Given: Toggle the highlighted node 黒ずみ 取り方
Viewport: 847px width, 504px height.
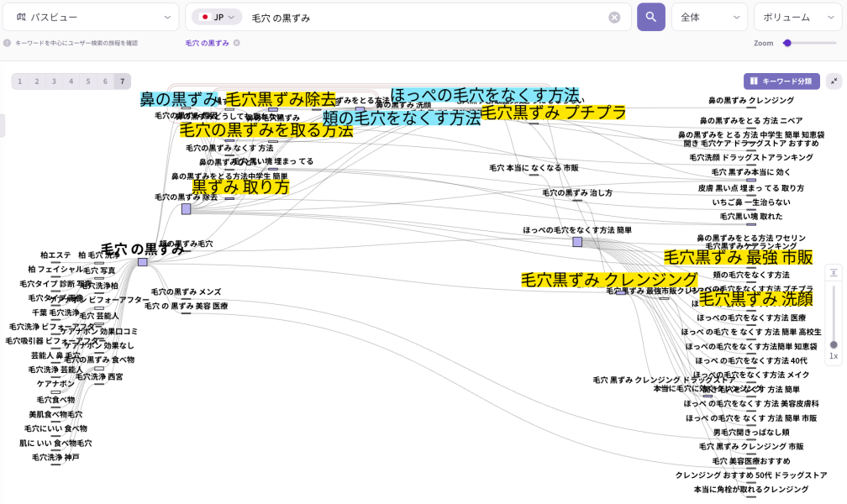Looking at the screenshot, I should (239, 187).
